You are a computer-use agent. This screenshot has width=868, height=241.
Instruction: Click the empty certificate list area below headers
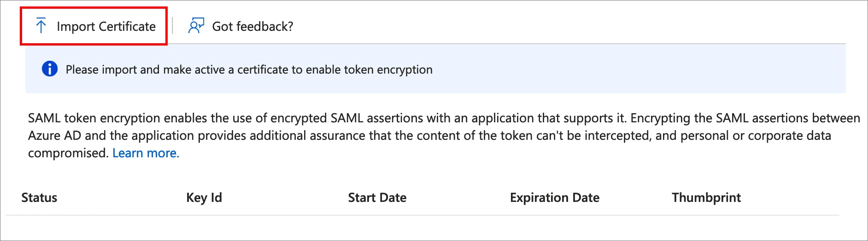422,227
